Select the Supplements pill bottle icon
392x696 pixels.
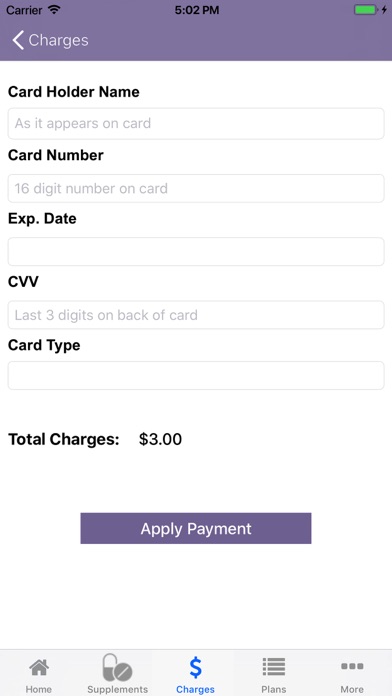117,667
